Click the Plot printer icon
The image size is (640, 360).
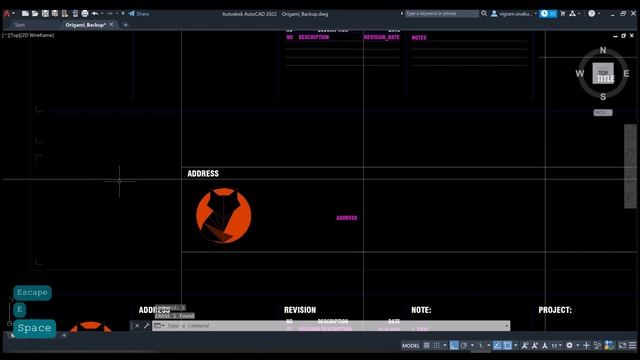(x=84, y=13)
